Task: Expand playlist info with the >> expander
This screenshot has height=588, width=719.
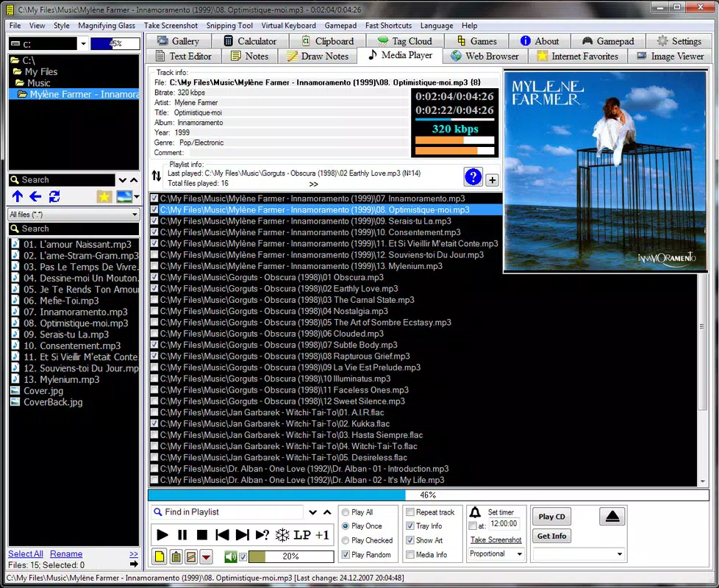Action: (314, 184)
